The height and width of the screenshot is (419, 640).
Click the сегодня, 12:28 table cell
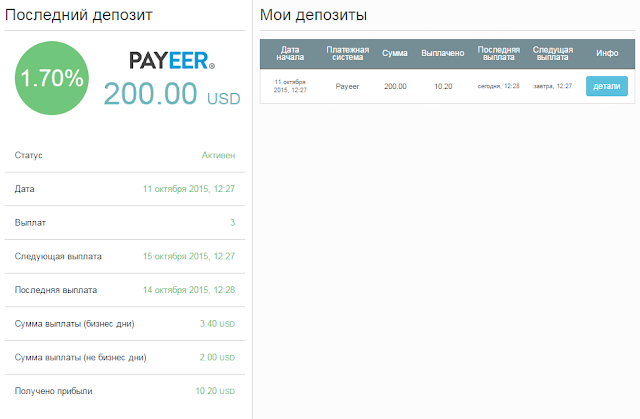[x=498, y=86]
